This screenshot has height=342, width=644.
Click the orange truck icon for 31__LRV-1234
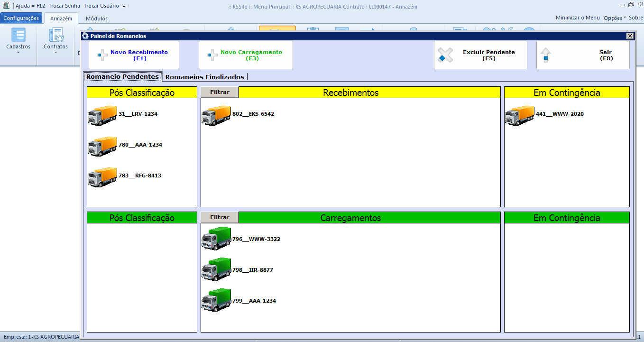pyautogui.click(x=102, y=115)
